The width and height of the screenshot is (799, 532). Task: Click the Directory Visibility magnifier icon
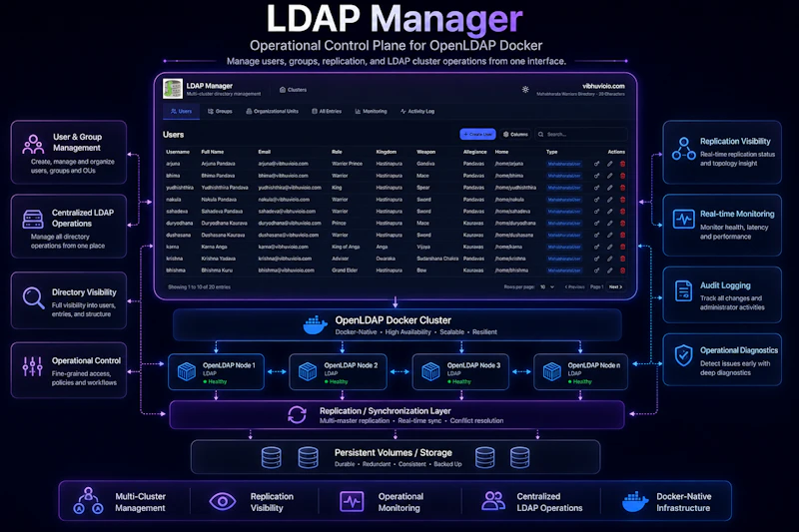[x=34, y=297]
